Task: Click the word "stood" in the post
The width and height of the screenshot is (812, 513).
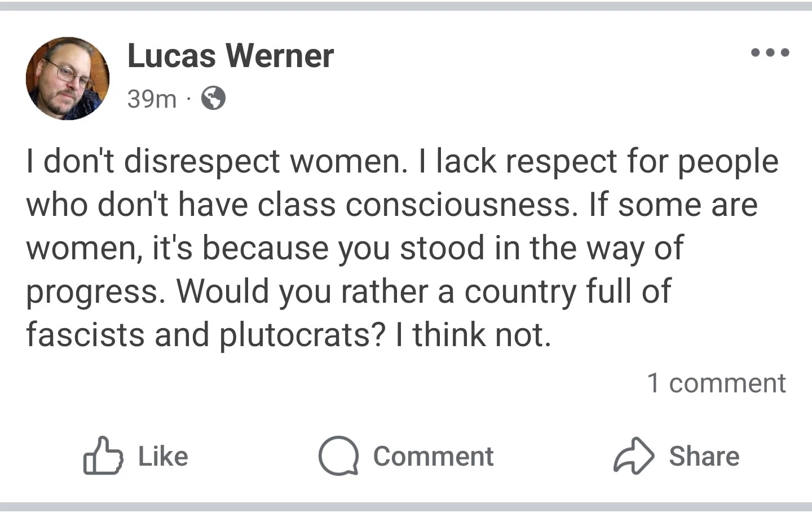Action: [442, 248]
